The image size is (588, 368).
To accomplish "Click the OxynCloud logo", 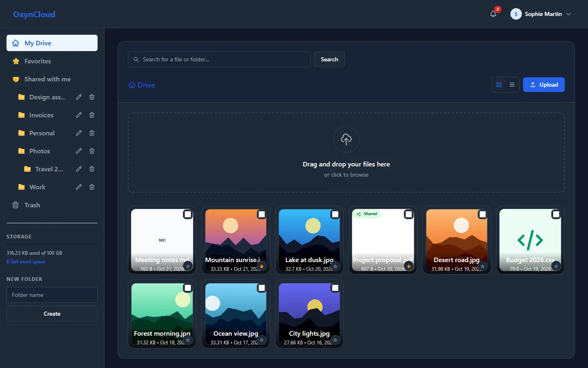I will (x=34, y=14).
